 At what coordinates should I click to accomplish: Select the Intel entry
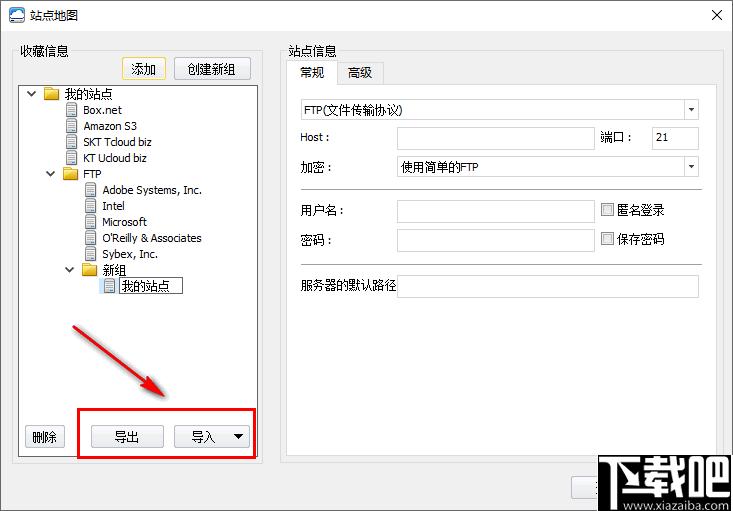(x=113, y=206)
